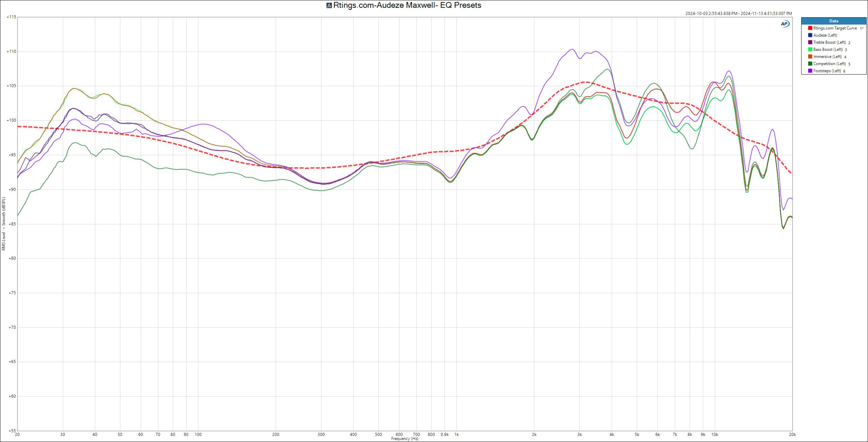This screenshot has height=442, width=868.
Task: Click the Data legend header
Action: pyautogui.click(x=834, y=21)
